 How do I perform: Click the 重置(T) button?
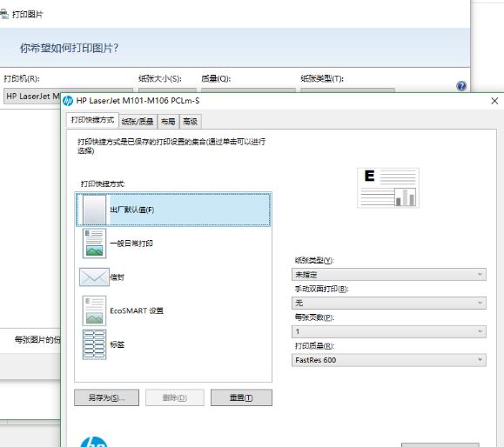tap(241, 397)
